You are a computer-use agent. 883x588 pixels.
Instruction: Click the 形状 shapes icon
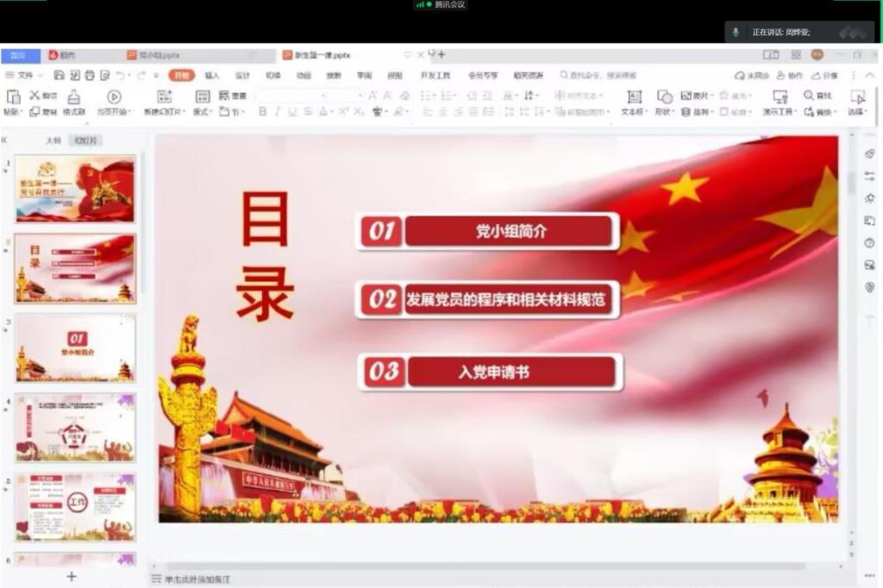pos(664,97)
